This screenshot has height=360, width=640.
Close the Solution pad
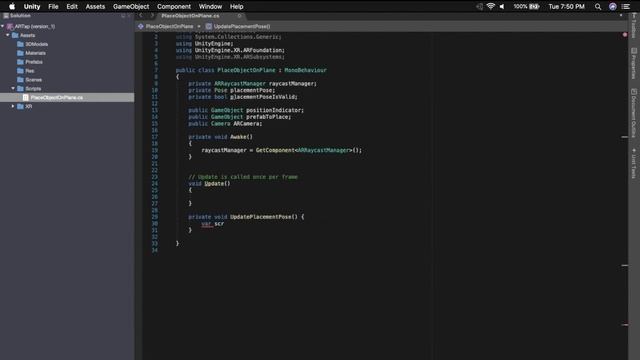tap(129, 16)
